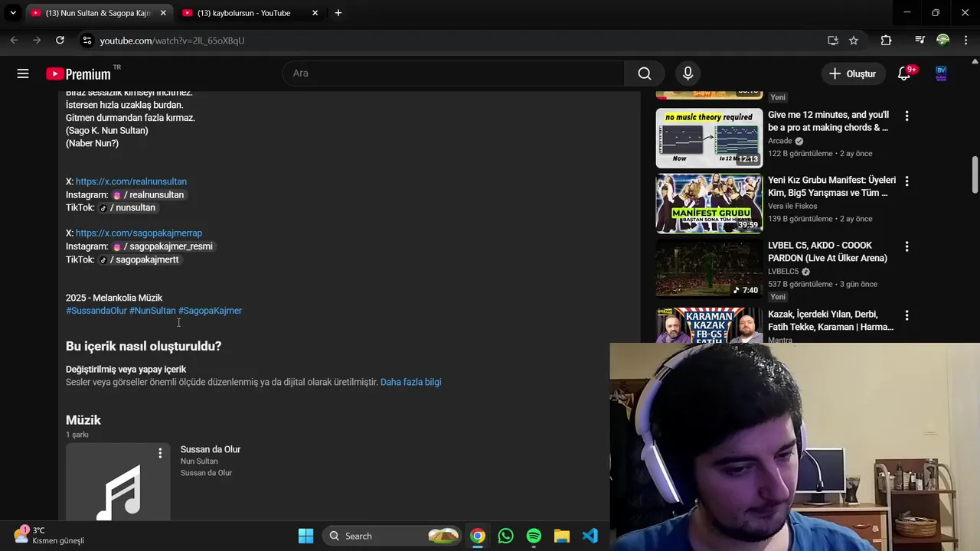The width and height of the screenshot is (980, 551).
Task: Start voice search with microphone icon
Action: (688, 73)
